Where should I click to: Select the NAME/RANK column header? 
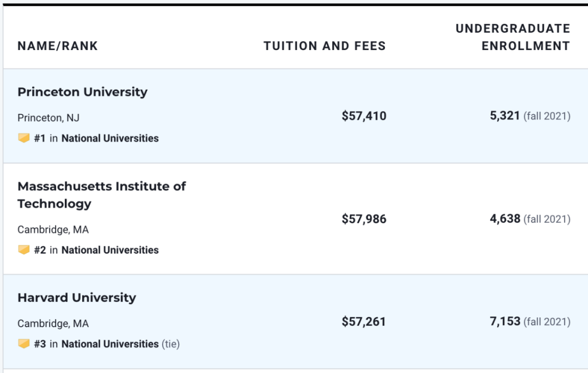tap(58, 46)
